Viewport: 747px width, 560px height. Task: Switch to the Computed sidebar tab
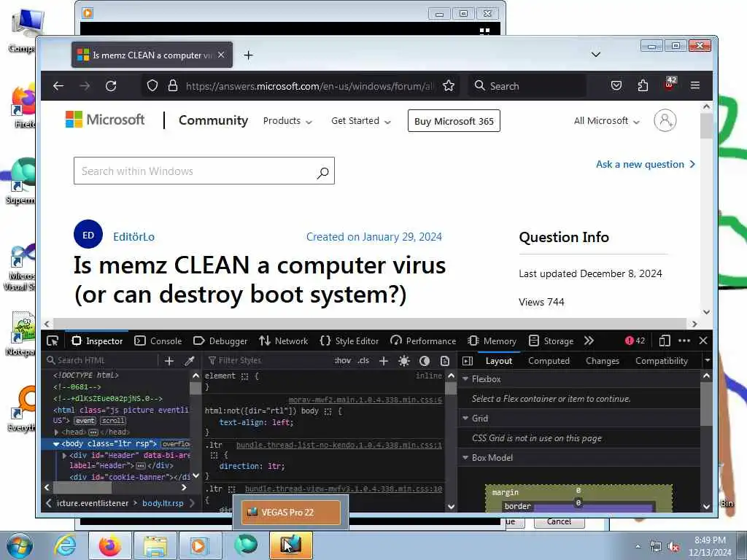pos(549,361)
